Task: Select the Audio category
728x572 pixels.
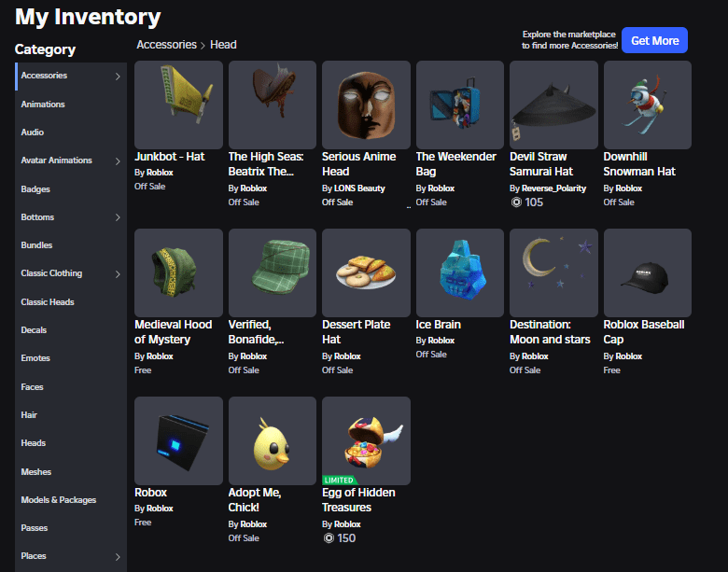Action: point(32,133)
